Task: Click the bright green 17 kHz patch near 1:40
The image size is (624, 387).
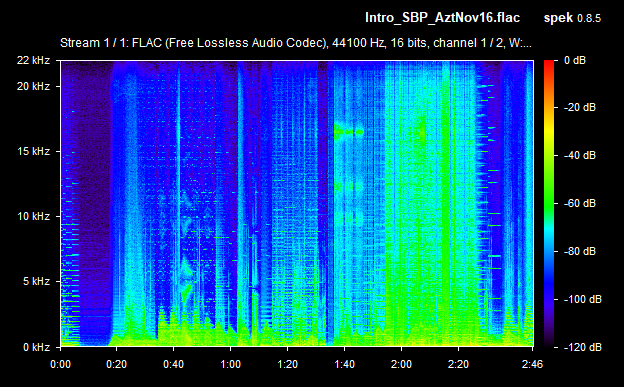Action: 349,132
